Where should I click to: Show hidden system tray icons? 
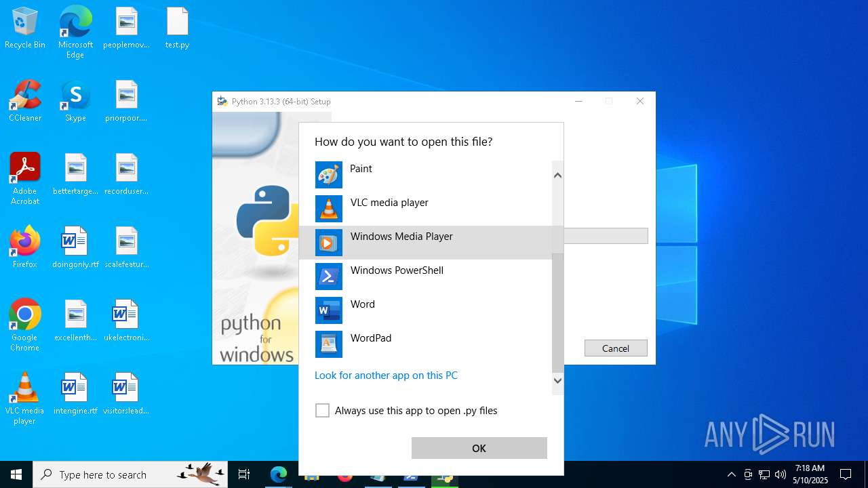[x=731, y=474]
